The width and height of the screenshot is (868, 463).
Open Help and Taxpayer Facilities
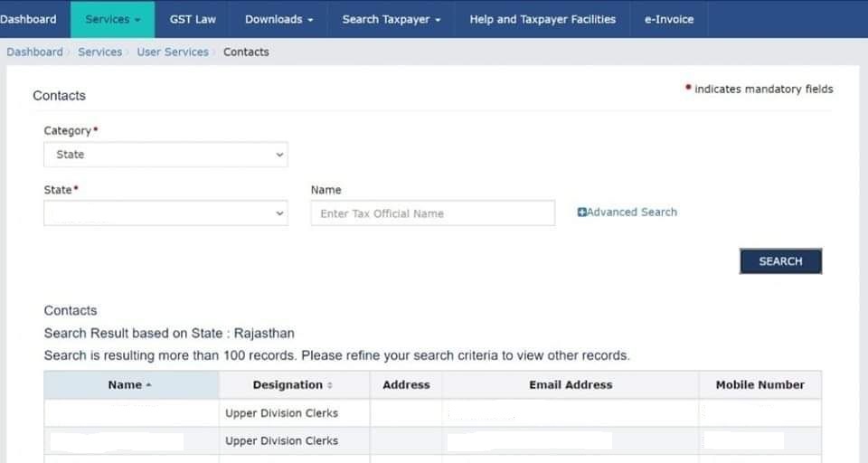click(542, 19)
